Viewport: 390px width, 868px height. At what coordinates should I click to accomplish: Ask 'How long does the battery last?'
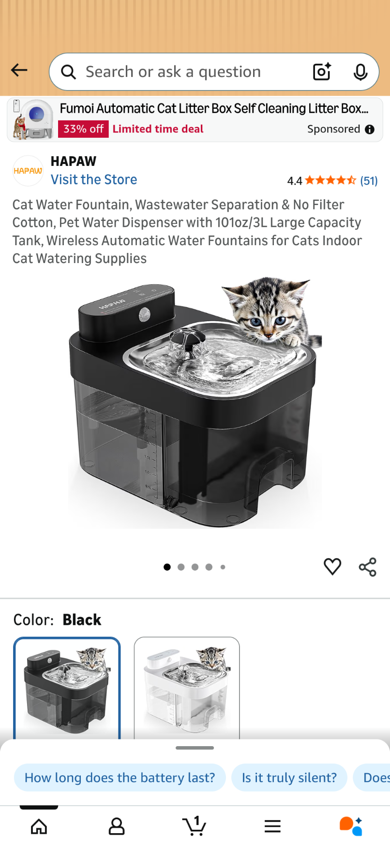click(x=120, y=778)
